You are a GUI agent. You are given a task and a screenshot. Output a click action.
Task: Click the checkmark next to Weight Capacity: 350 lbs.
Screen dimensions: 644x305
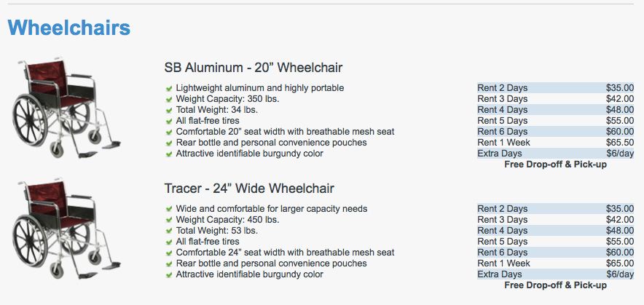click(x=169, y=99)
